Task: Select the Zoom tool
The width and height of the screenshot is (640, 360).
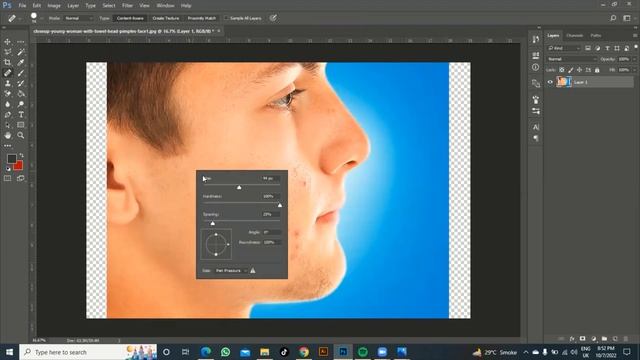Action: pyautogui.click(x=20, y=135)
